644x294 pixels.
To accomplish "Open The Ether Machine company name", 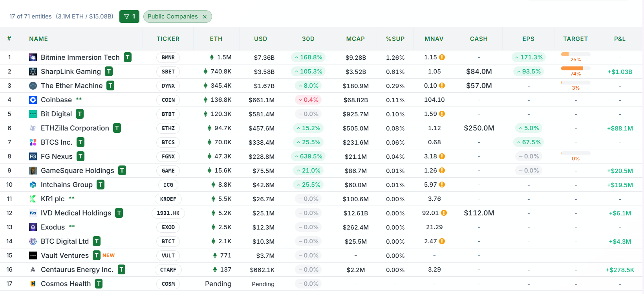I will tap(71, 86).
